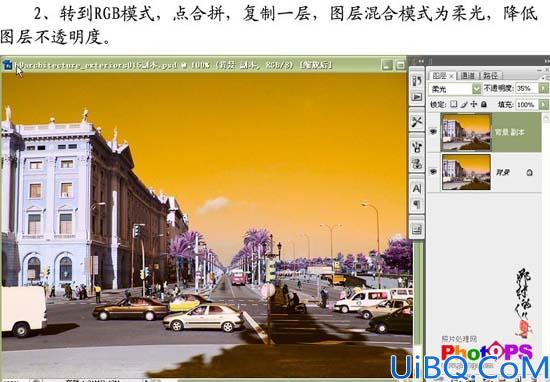Click the 不透明度 label
550x382 pixels.
(x=498, y=88)
